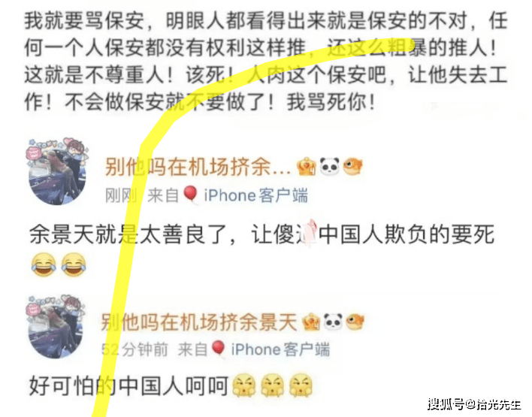Click the last angry emoji after 呵呵
The height and width of the screenshot is (417, 532).
301,385
